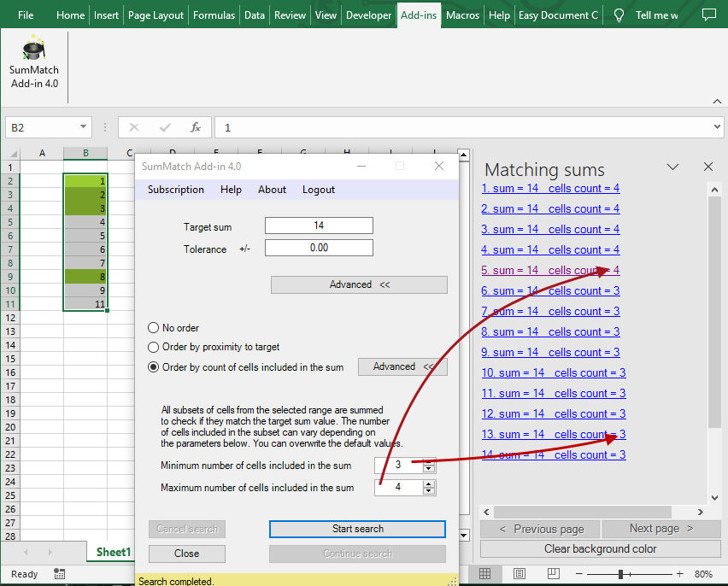
Task: Click the formula bar cancel X icon
Action: point(134,127)
